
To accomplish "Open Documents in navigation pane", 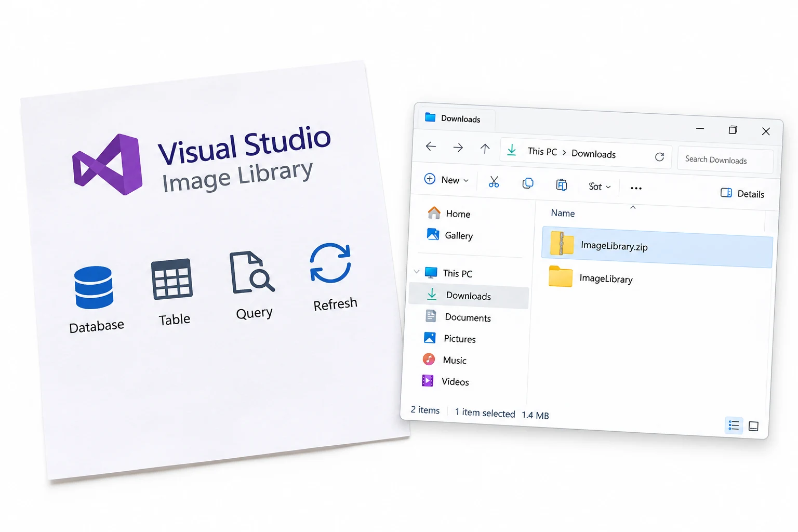I will click(458, 316).
